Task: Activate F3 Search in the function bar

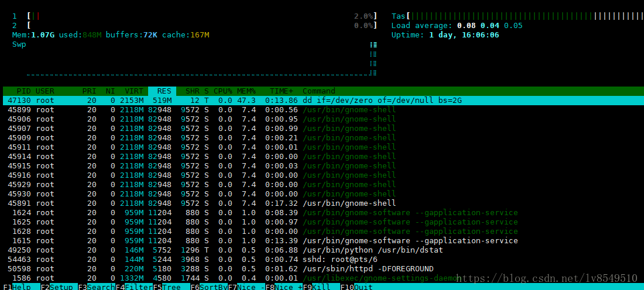Action: [97, 286]
